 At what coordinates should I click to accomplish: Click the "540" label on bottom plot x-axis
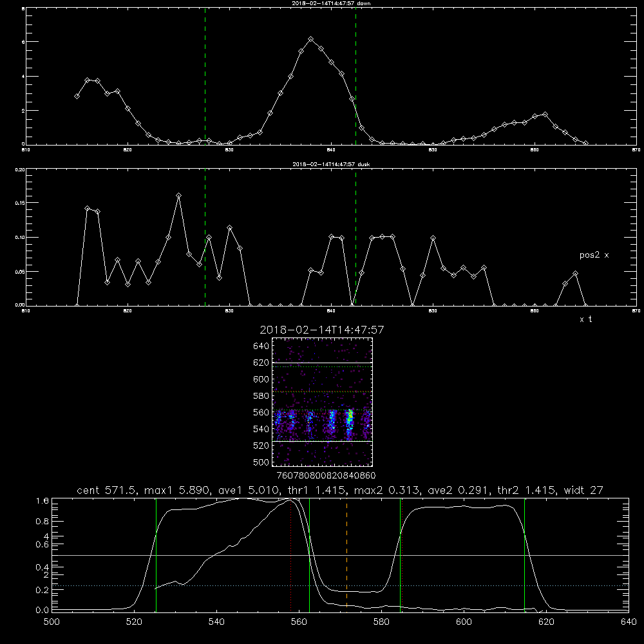pyautogui.click(x=216, y=622)
